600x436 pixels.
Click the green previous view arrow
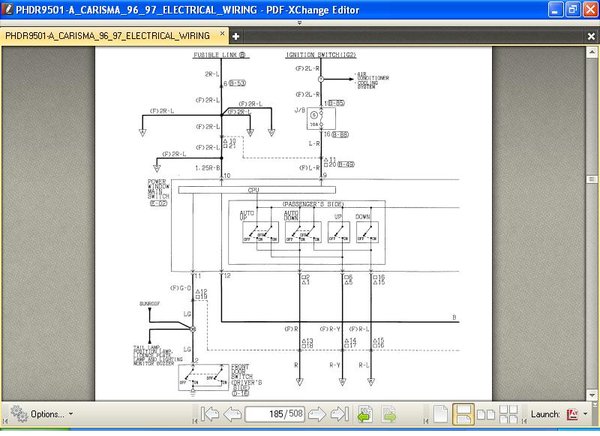[x=365, y=414]
